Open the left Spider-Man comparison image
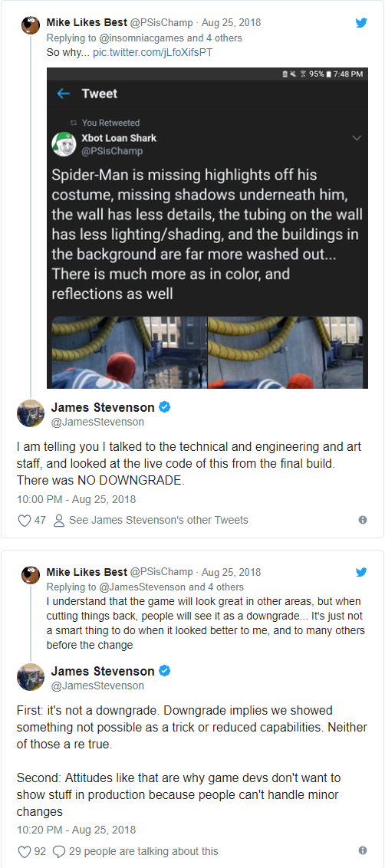385x868 pixels. coord(129,352)
